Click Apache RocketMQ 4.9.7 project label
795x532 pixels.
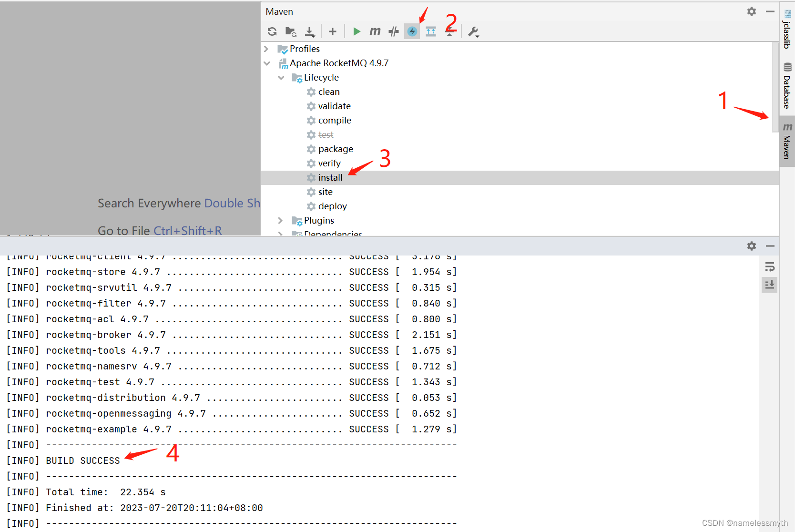339,63
